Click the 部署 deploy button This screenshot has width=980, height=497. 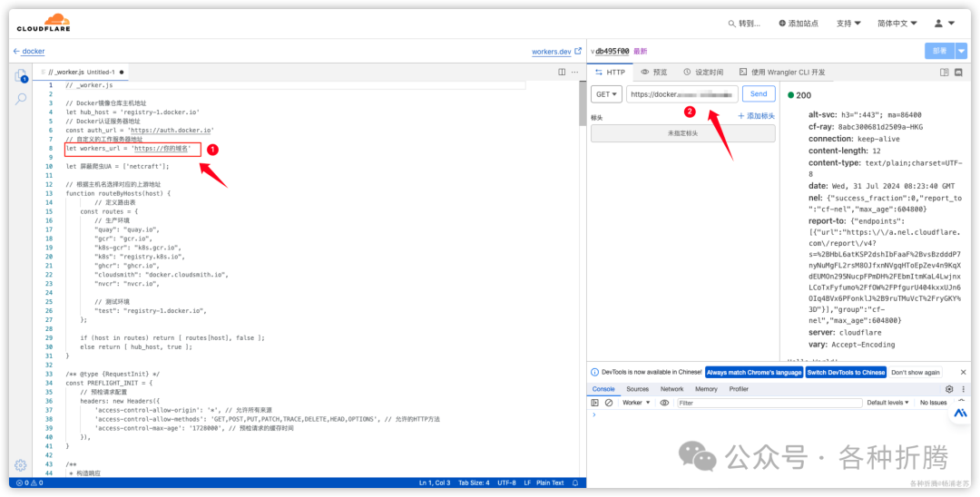click(x=939, y=51)
